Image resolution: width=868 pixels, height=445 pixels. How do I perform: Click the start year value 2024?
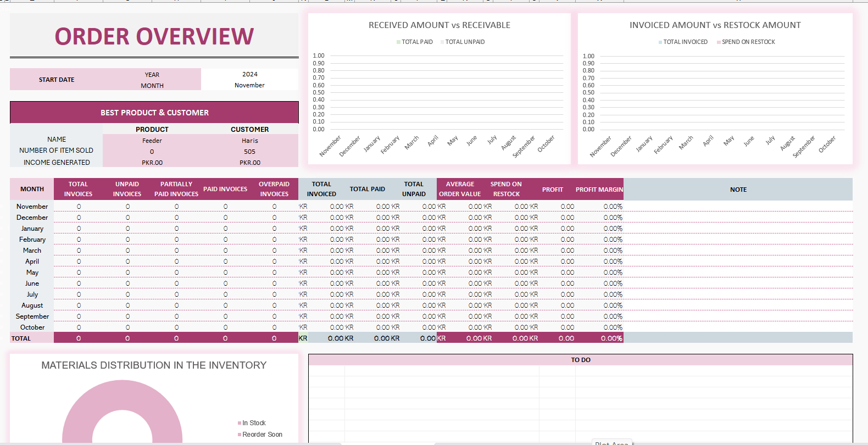pyautogui.click(x=249, y=74)
